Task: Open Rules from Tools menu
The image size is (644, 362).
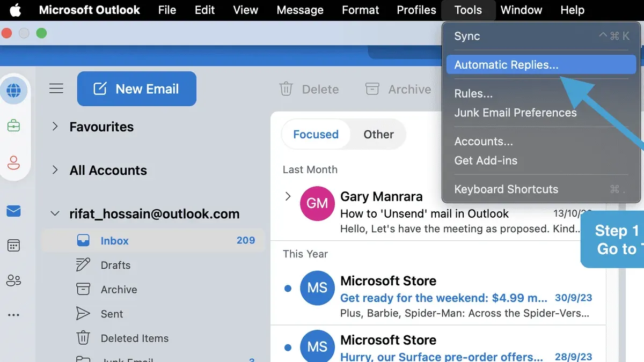Action: 541,93
